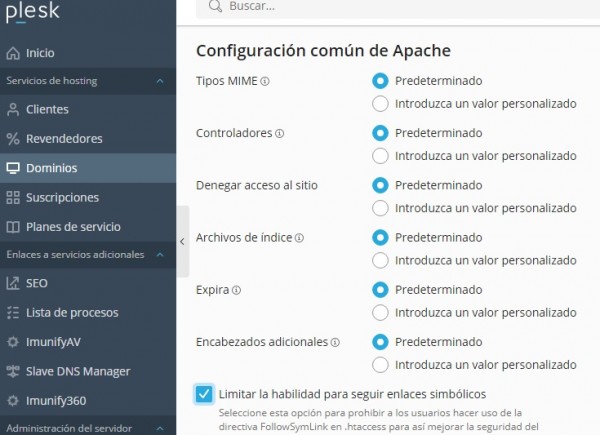
Task: Click the SEO chart icon
Action: pyautogui.click(x=13, y=283)
